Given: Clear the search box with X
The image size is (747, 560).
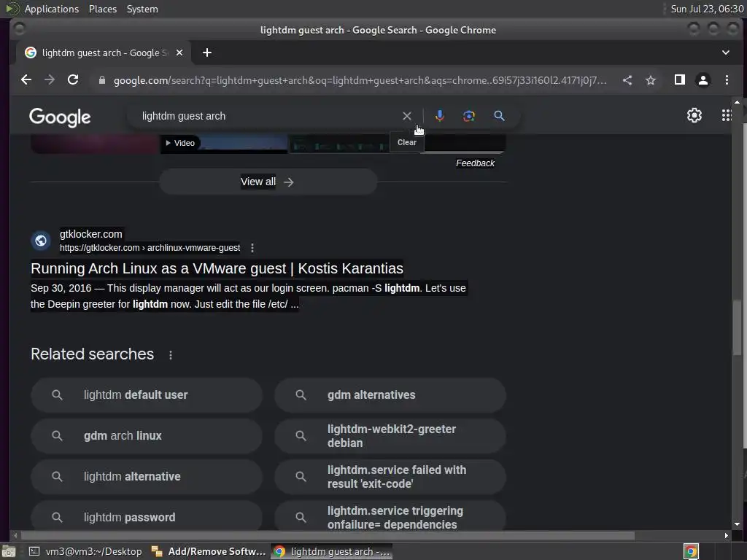Looking at the screenshot, I should point(407,116).
